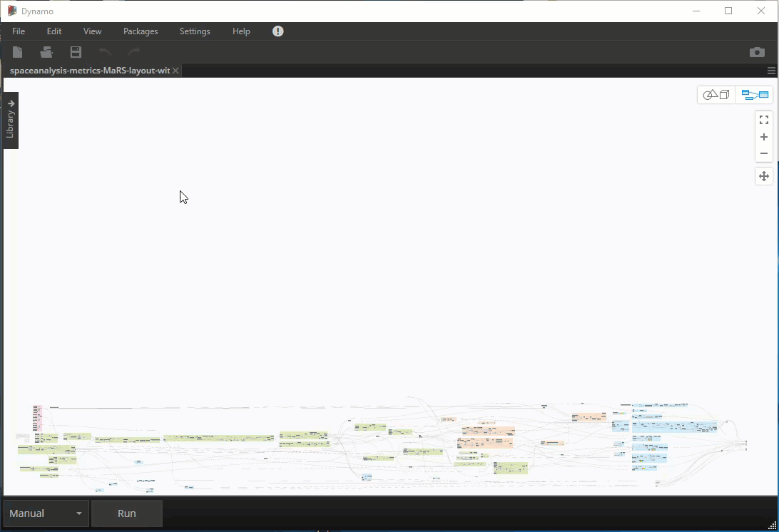The image size is (779, 532).
Task: Close the spaceanalysis-metrics-MaRS-layout tab
Action: pyautogui.click(x=175, y=71)
